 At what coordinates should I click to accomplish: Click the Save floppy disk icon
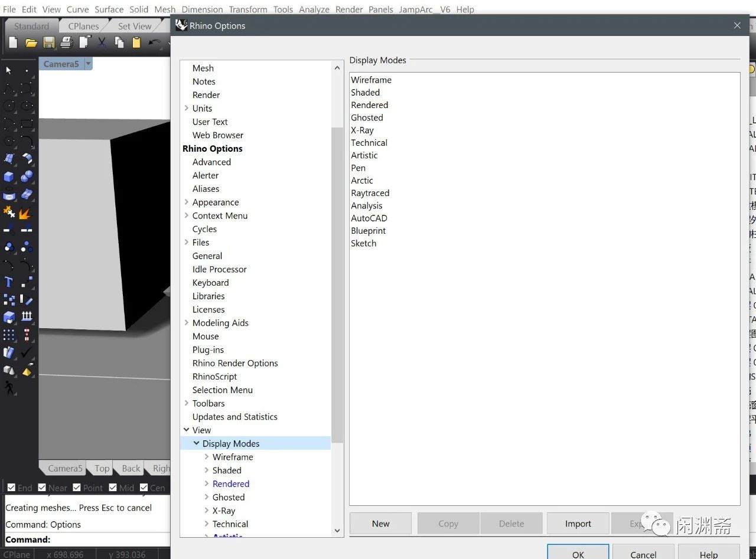[49, 43]
